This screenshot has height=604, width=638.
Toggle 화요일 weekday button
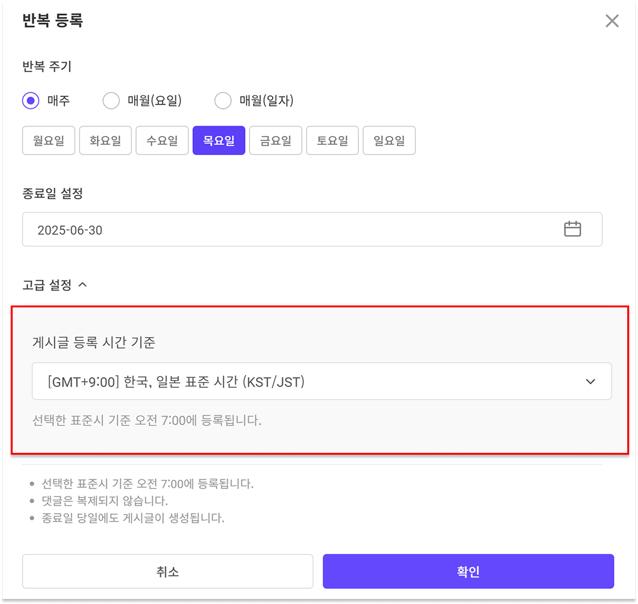[x=105, y=141]
